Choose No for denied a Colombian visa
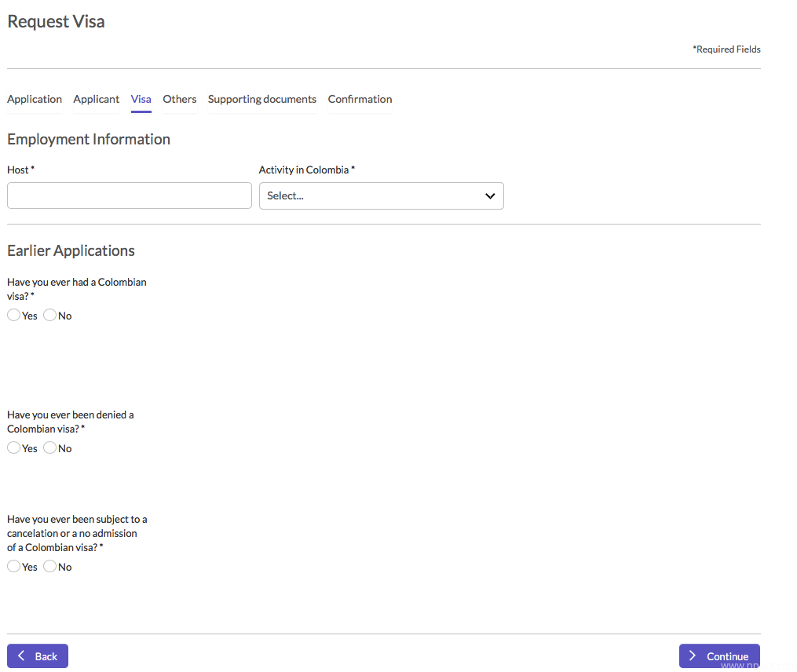The height and width of the screenshot is (672, 797). (50, 448)
